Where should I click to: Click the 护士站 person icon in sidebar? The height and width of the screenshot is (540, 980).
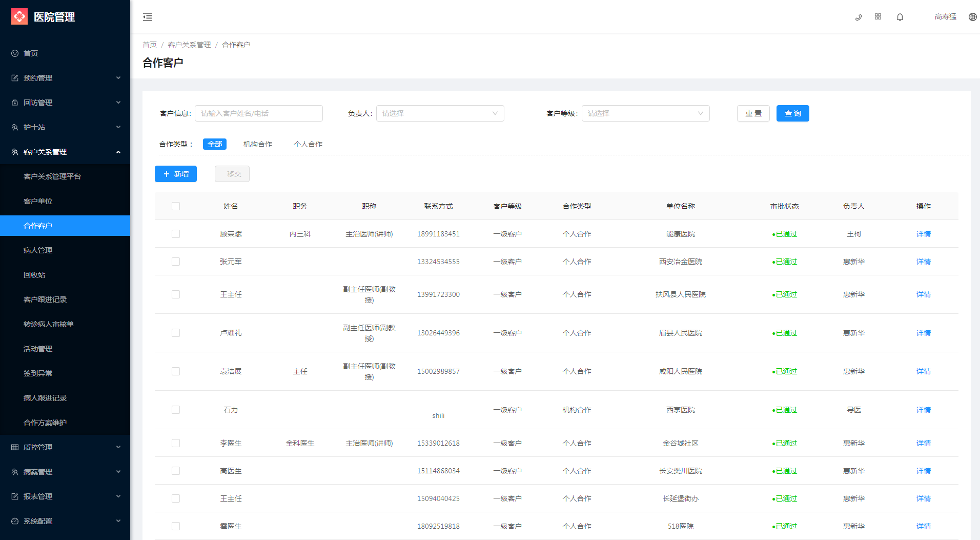(x=15, y=127)
